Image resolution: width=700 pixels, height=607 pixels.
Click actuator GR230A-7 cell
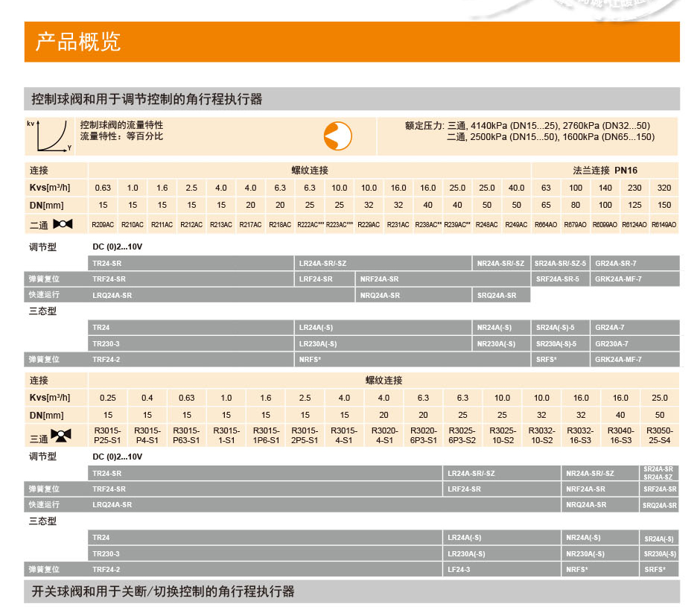coord(634,344)
